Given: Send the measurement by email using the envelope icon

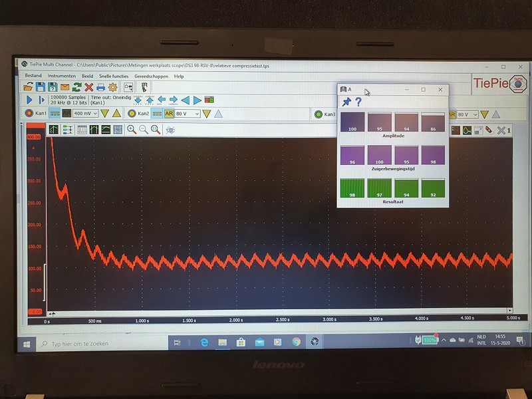Looking at the screenshot, I should click(65, 87).
